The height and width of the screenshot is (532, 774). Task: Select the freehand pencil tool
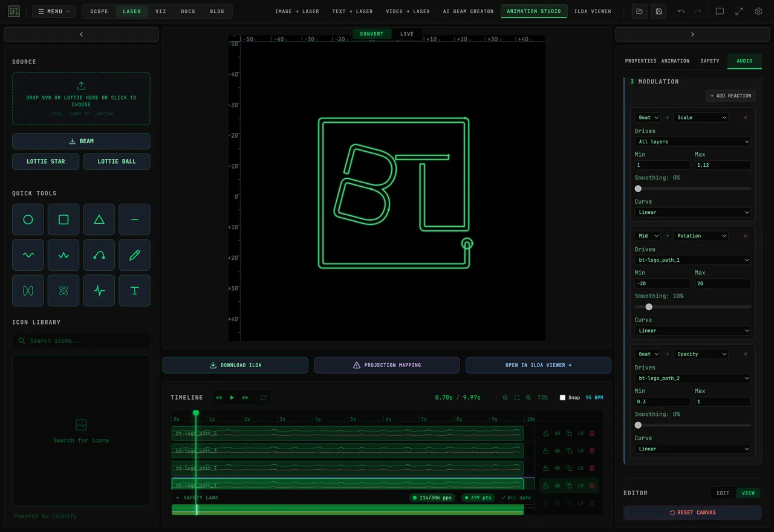135,255
